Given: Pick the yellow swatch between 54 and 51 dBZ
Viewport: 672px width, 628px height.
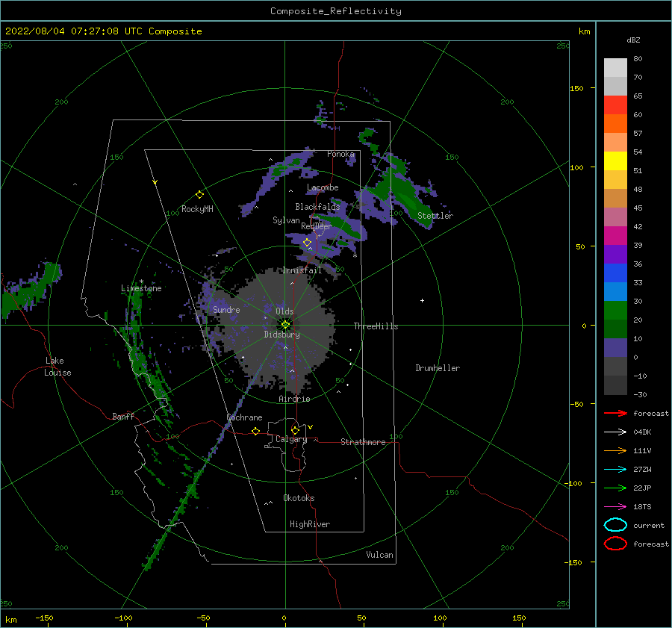Looking at the screenshot, I should pyautogui.click(x=615, y=161).
